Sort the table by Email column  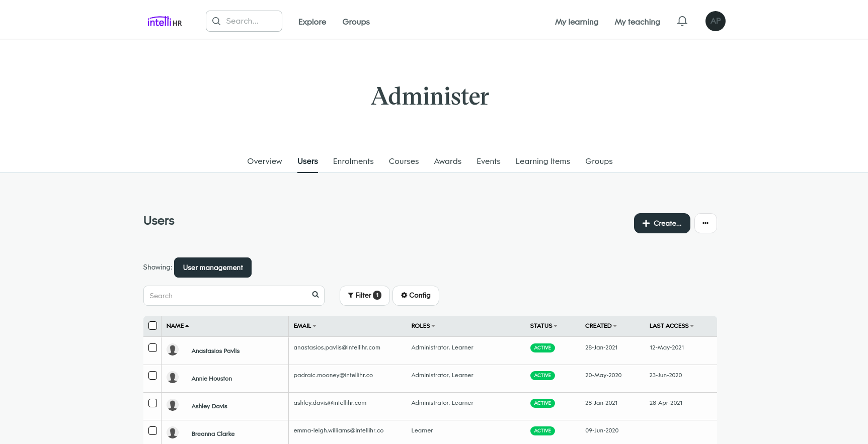click(x=304, y=326)
